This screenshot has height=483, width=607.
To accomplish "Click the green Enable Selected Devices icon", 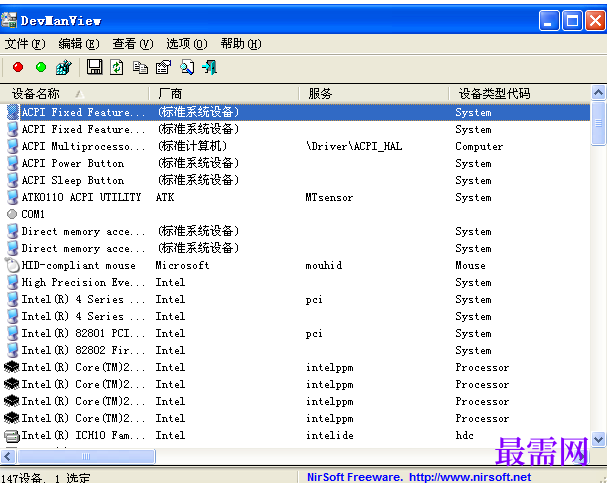I will (x=41, y=67).
